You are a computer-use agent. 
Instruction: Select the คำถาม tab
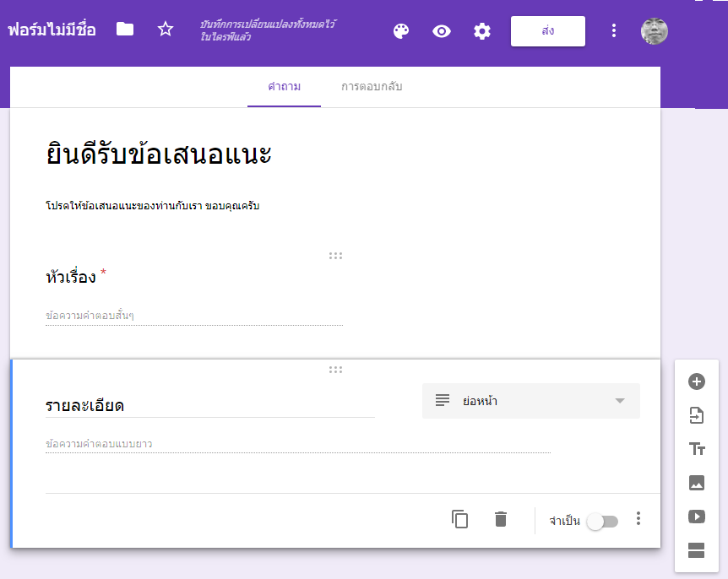click(x=284, y=87)
